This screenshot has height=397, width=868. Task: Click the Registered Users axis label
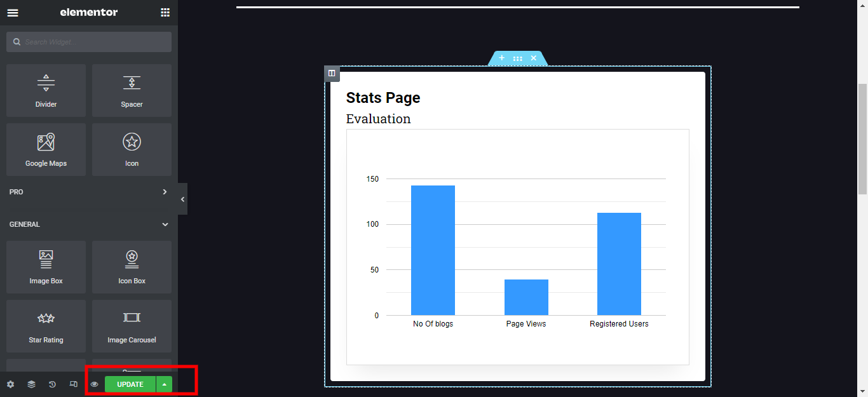(x=620, y=324)
